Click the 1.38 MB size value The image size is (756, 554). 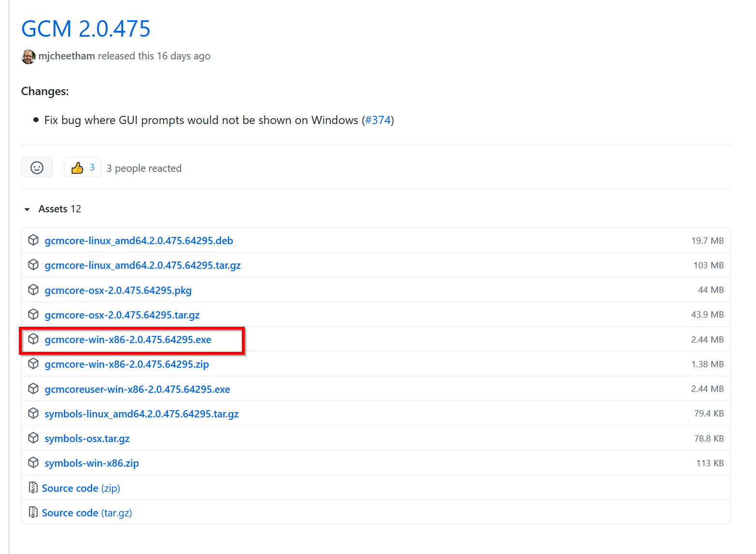pyautogui.click(x=707, y=364)
